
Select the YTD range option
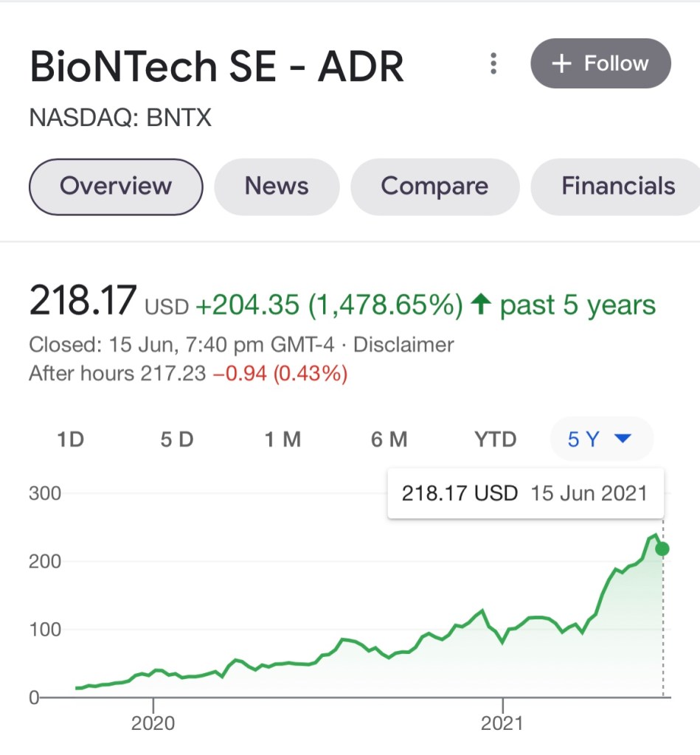(x=495, y=440)
